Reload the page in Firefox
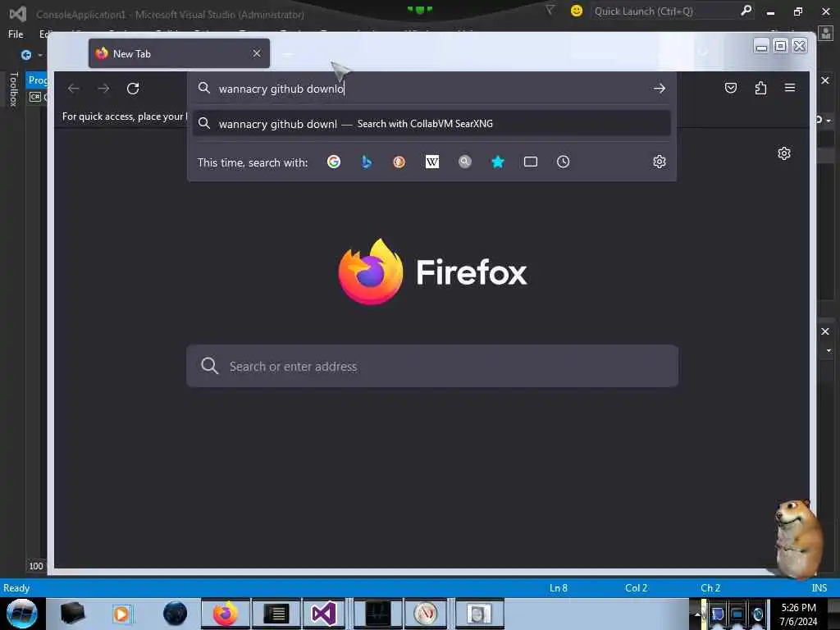The image size is (840, 630). 133,89
